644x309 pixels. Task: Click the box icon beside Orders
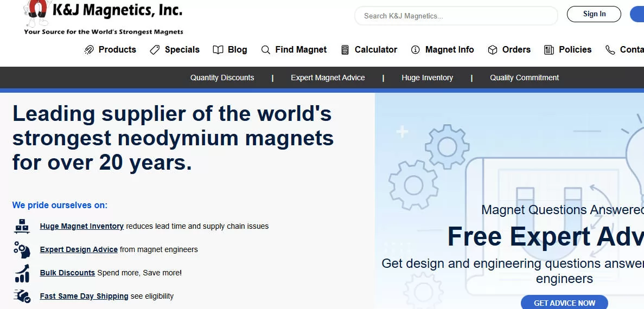click(493, 50)
